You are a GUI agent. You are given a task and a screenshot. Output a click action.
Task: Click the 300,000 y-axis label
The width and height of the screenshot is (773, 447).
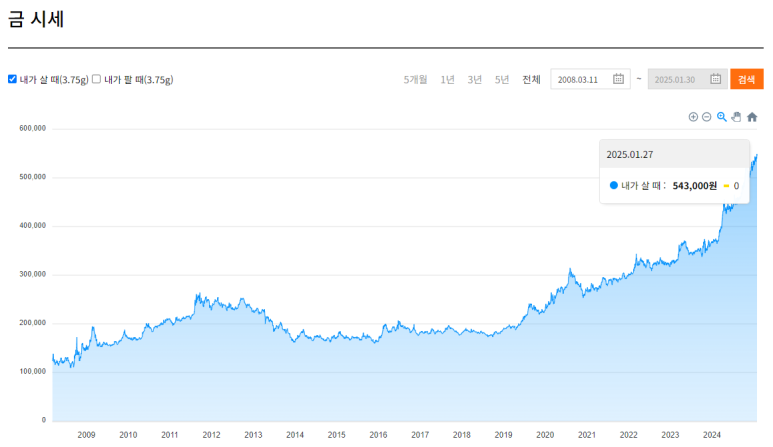33,275
